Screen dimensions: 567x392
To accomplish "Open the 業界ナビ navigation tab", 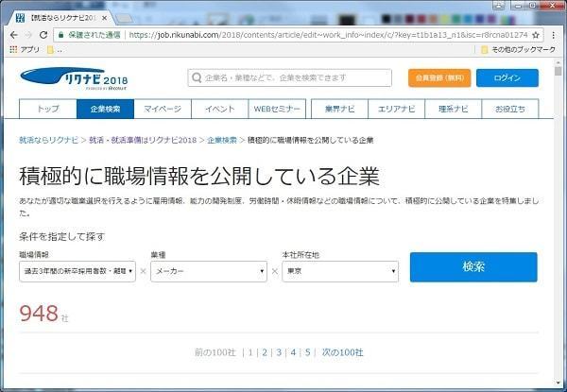I will click(339, 109).
